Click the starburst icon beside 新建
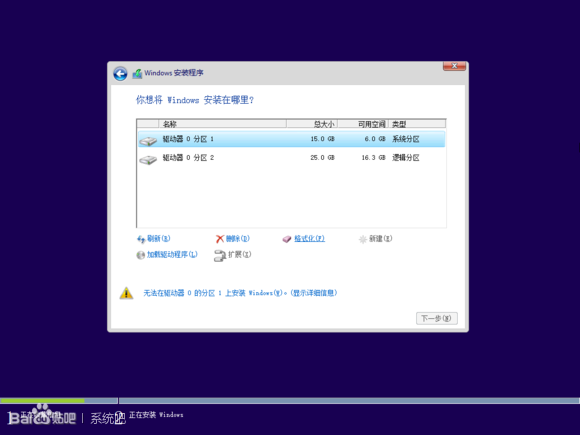Screen dimensions: 580x435 (363, 239)
